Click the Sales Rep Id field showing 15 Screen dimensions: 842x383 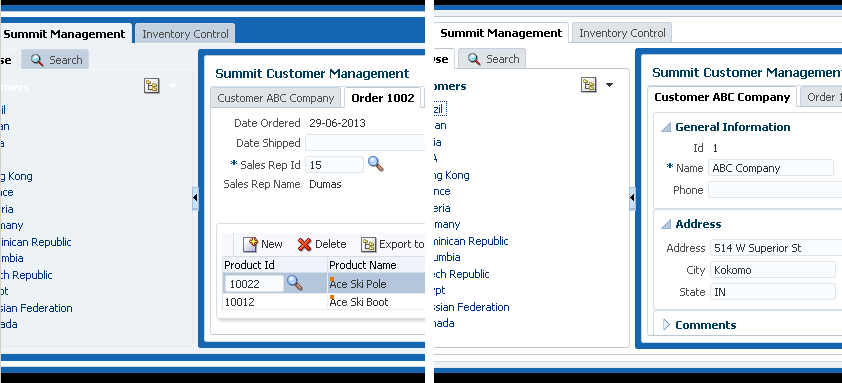point(335,164)
